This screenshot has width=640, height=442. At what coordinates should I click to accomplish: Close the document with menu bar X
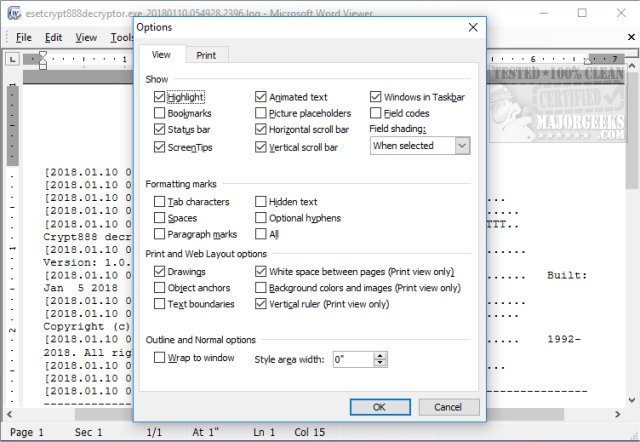point(631,37)
